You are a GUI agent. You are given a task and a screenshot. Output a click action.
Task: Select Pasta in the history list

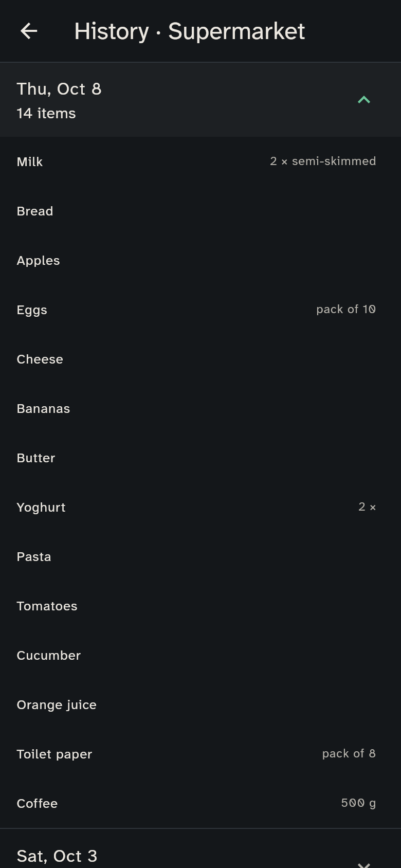point(200,556)
